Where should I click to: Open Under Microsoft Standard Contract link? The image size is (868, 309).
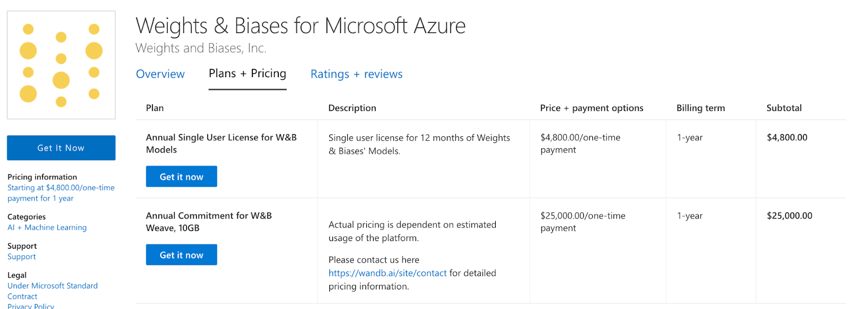point(53,291)
